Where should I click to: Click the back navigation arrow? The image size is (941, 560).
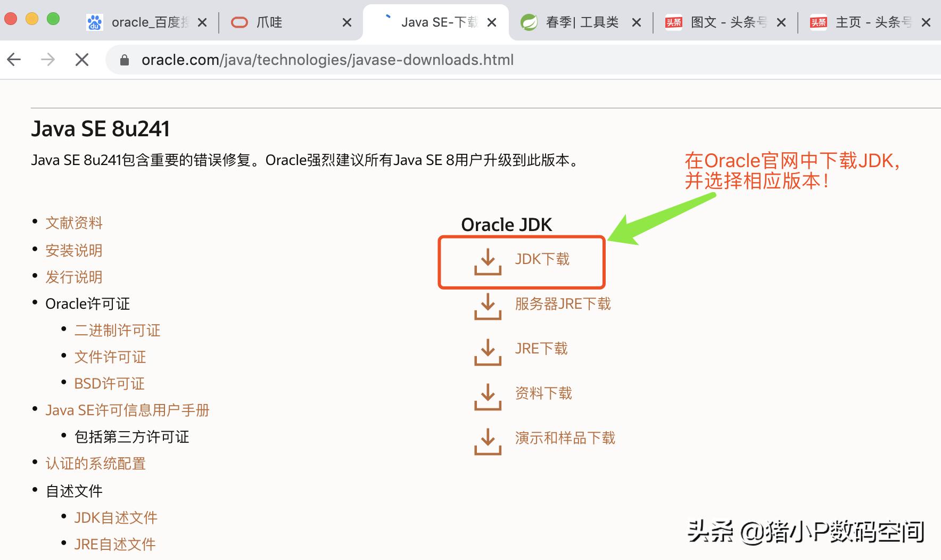[14, 60]
